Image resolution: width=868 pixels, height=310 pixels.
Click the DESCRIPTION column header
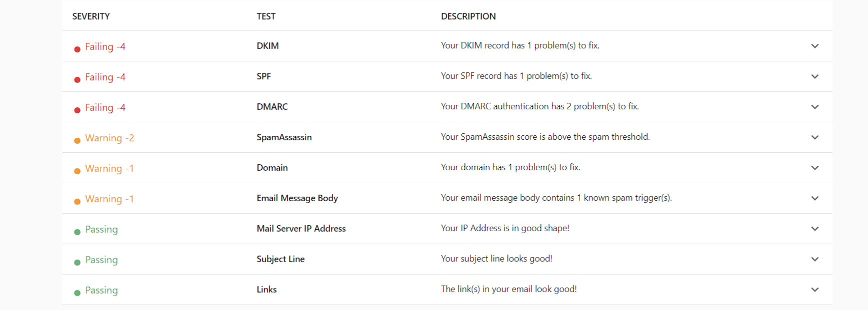[468, 16]
